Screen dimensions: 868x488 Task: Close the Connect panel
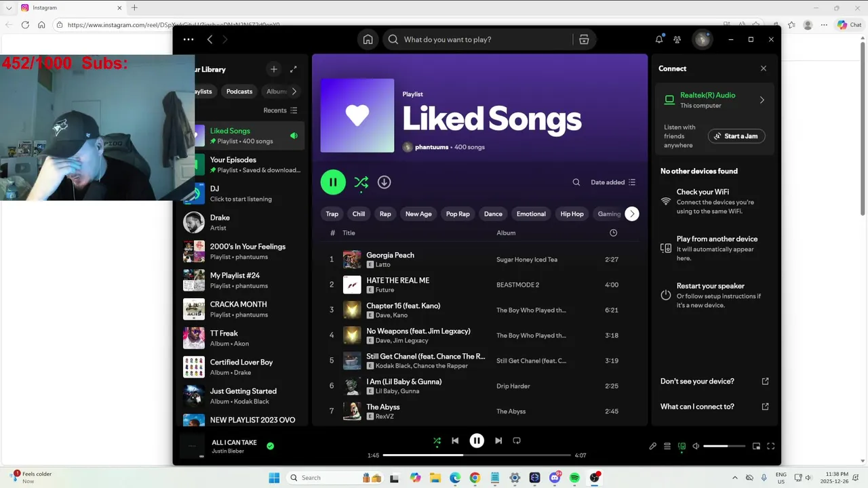[764, 68]
